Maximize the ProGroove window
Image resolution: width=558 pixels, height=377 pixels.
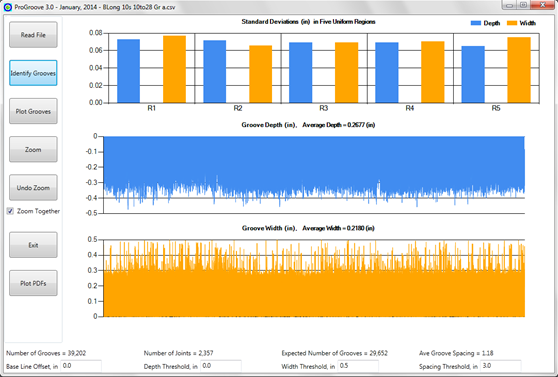pyautogui.click(x=523, y=5)
